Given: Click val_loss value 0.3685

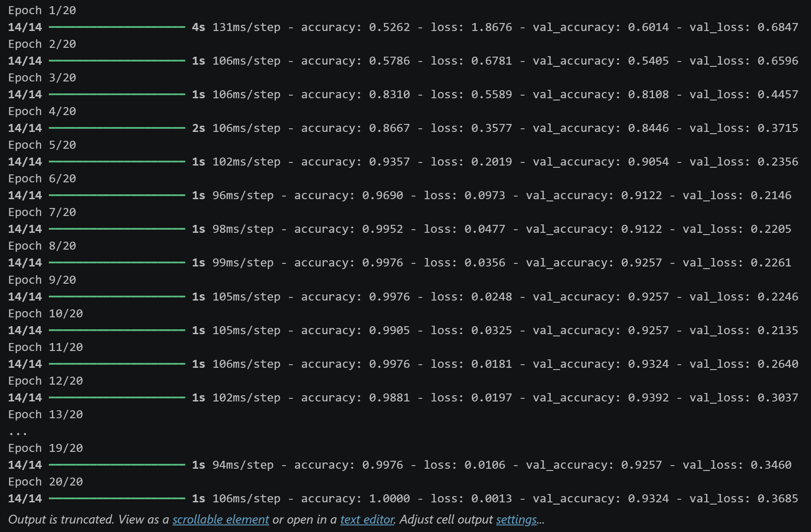Looking at the screenshot, I should 778,498.
